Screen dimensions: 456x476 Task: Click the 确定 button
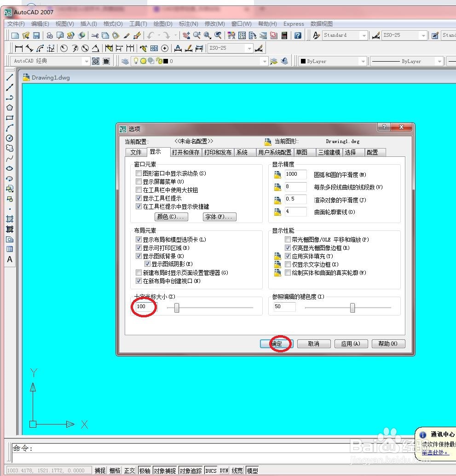point(277,344)
